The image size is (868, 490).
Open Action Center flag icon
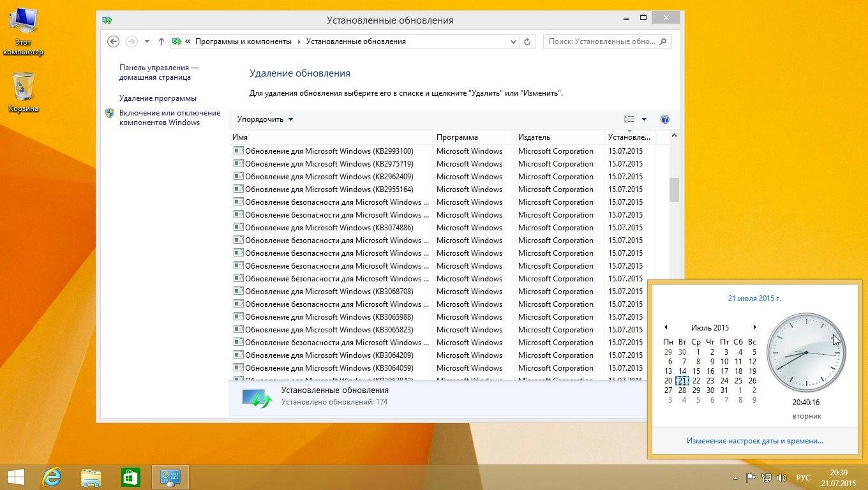coord(751,478)
